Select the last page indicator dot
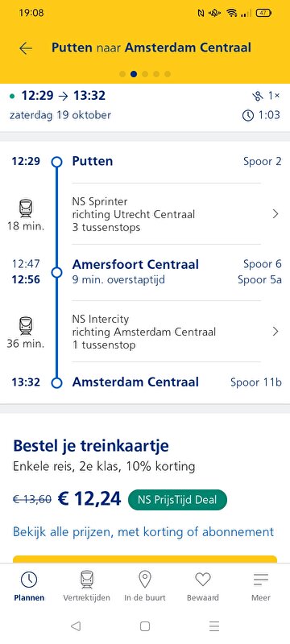The height and width of the screenshot is (644, 290). click(168, 74)
